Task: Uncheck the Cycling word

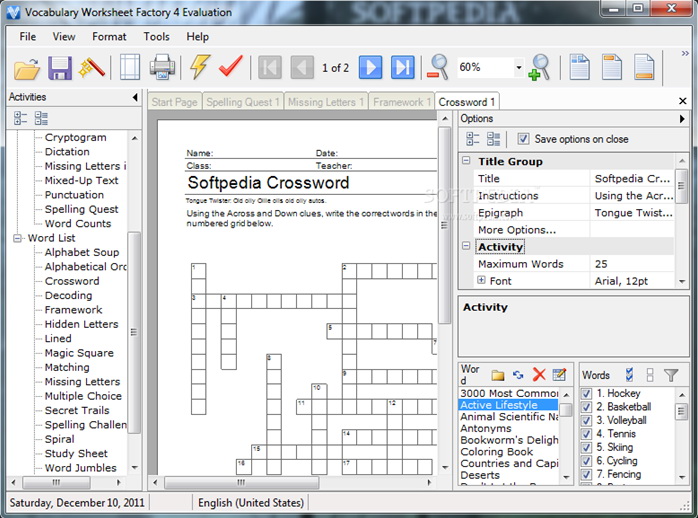Action: coord(587,461)
